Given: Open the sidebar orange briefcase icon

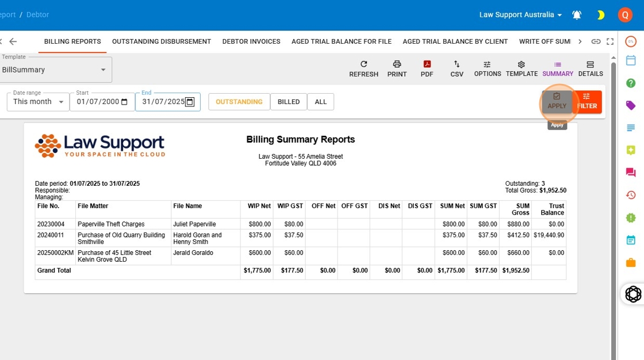Looking at the screenshot, I should click(630, 262).
